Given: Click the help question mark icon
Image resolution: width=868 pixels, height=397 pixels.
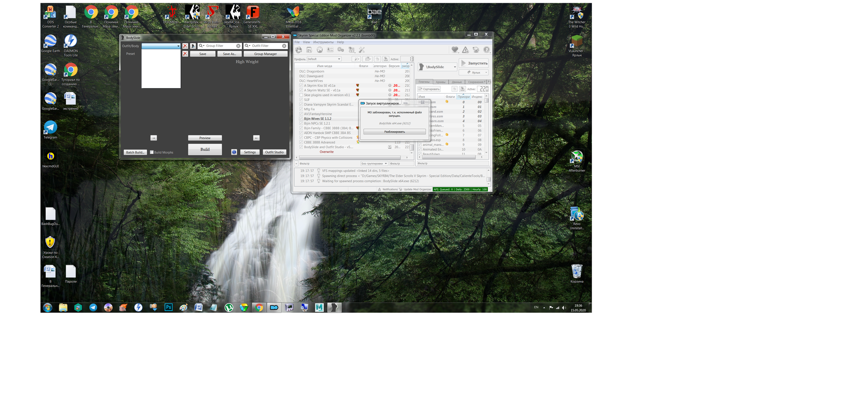Looking at the screenshot, I should [x=486, y=50].
